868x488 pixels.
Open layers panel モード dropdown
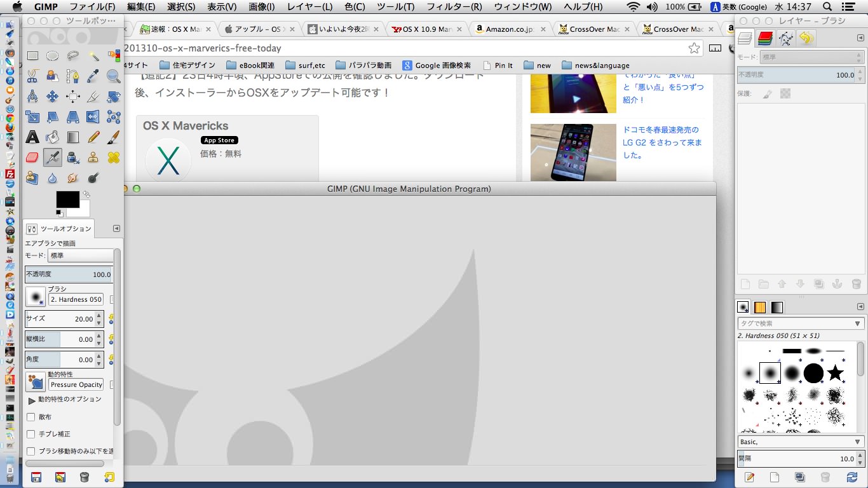[811, 57]
